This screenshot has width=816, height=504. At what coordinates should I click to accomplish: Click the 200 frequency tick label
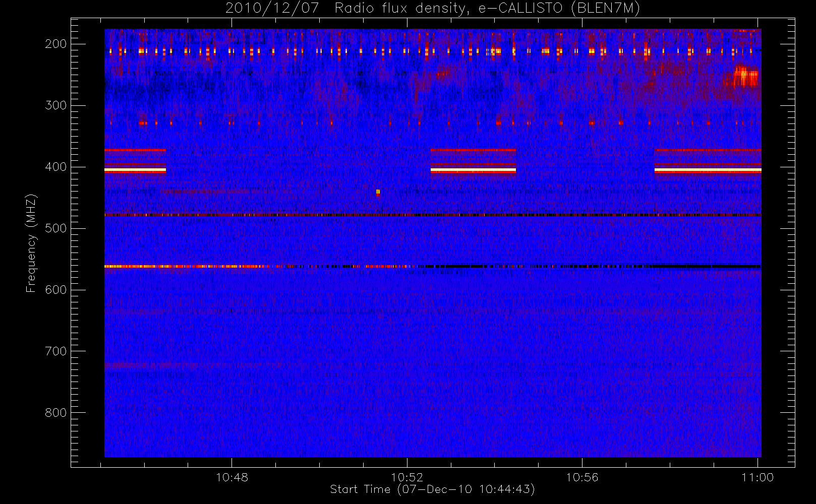(x=55, y=44)
